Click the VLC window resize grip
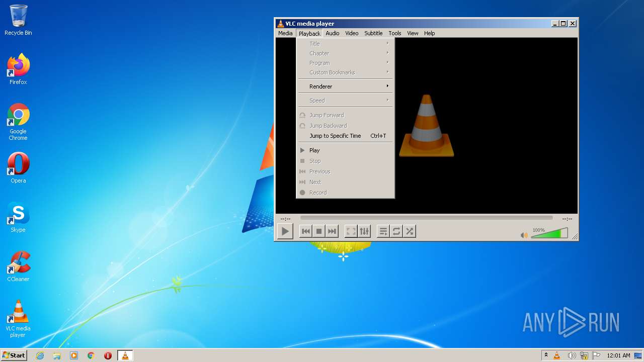The height and width of the screenshot is (362, 644). (x=575, y=237)
